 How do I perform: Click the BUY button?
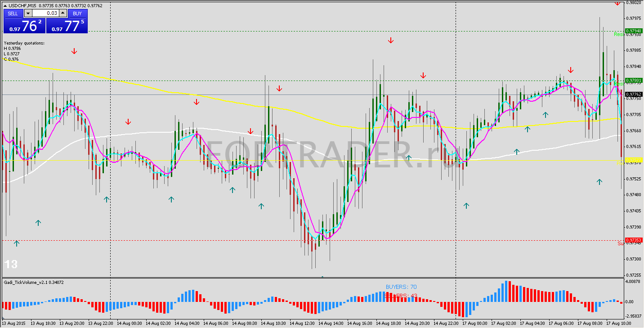pos(77,13)
